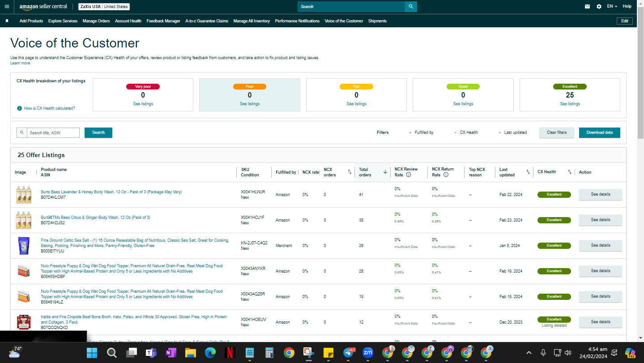Click the Celtic Sea Salt product thumbnail
The image size is (644, 363).
point(23,246)
